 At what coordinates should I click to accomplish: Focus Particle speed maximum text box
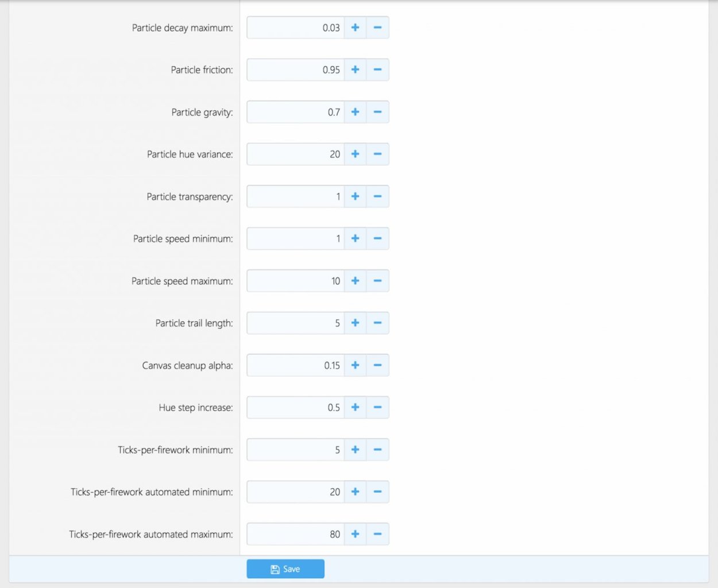click(295, 281)
